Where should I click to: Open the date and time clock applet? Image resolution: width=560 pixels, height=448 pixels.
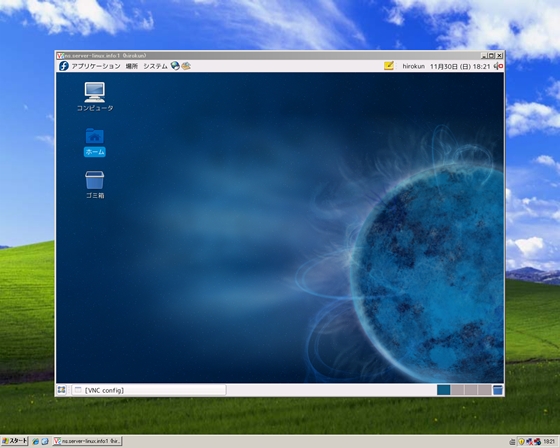[x=460, y=66]
